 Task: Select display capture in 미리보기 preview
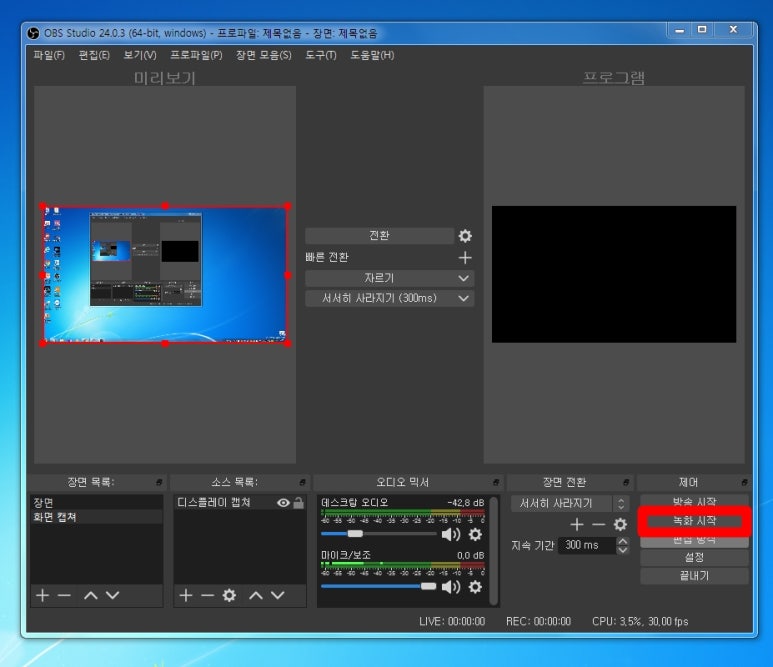coord(165,275)
